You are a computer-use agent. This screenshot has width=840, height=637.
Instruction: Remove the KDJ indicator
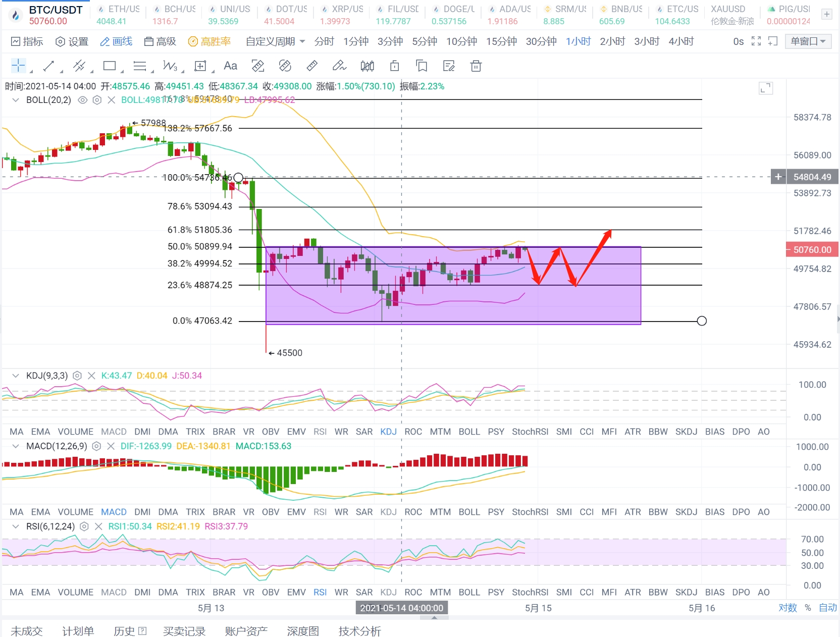tap(91, 376)
